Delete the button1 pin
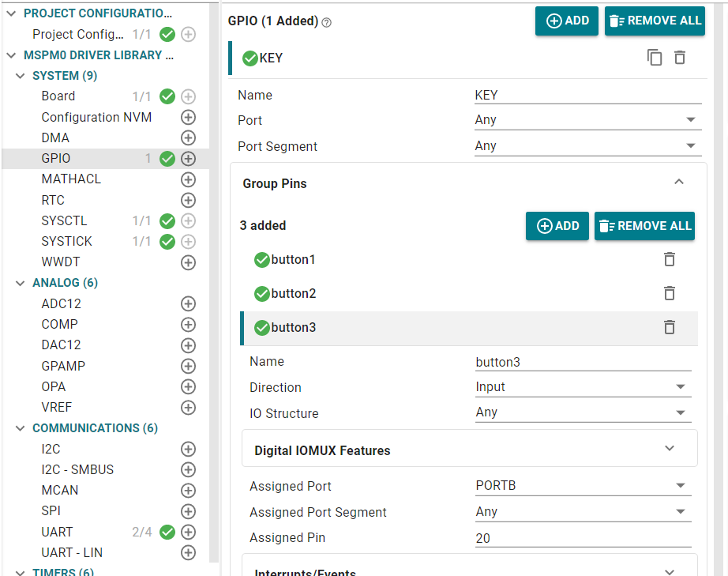 [669, 259]
